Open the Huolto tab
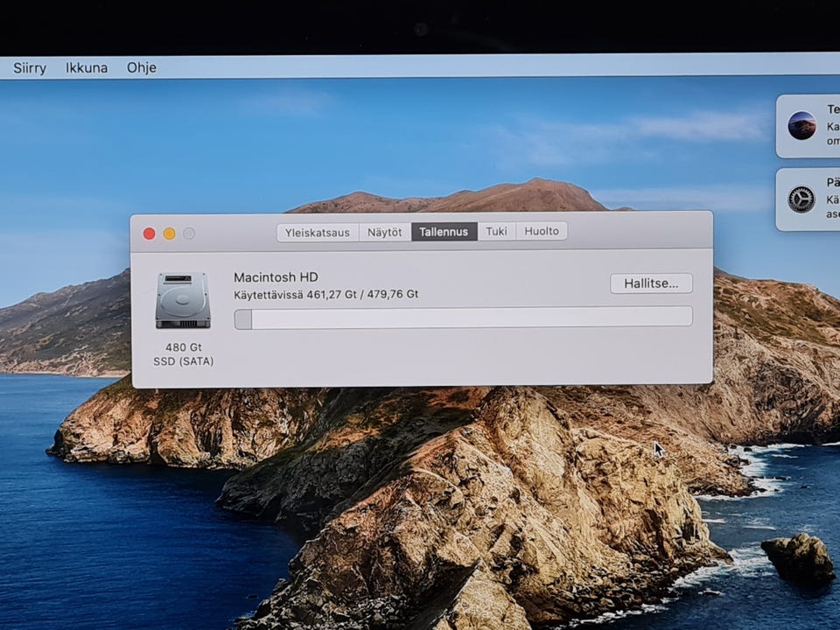 pyautogui.click(x=541, y=231)
